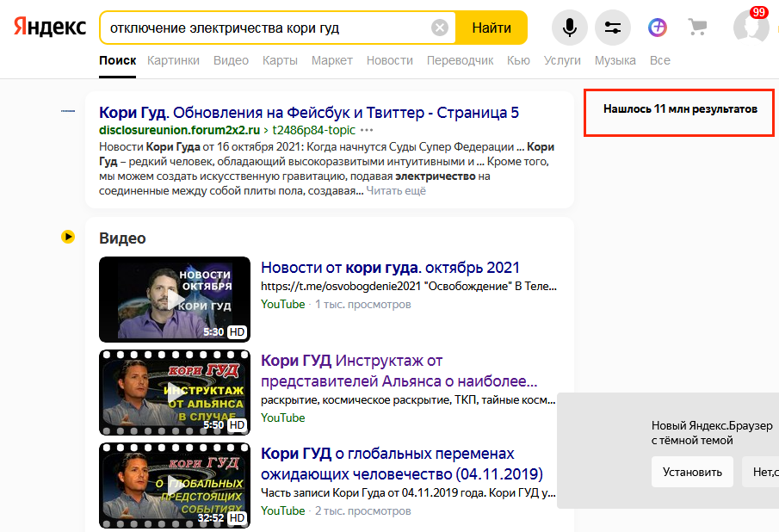Open the user profile avatar
Image resolution: width=779 pixels, height=532 pixels.
pyautogui.click(x=751, y=28)
